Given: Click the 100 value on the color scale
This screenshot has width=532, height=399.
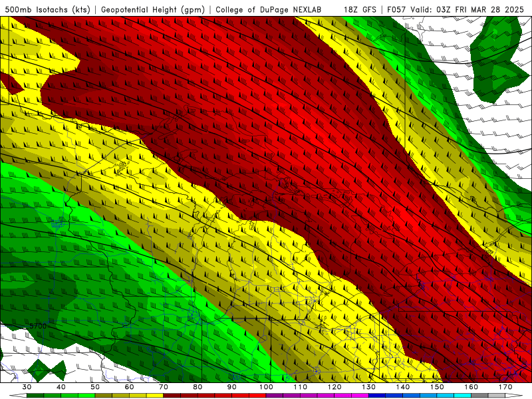Looking at the screenshot, I should click(x=266, y=387).
